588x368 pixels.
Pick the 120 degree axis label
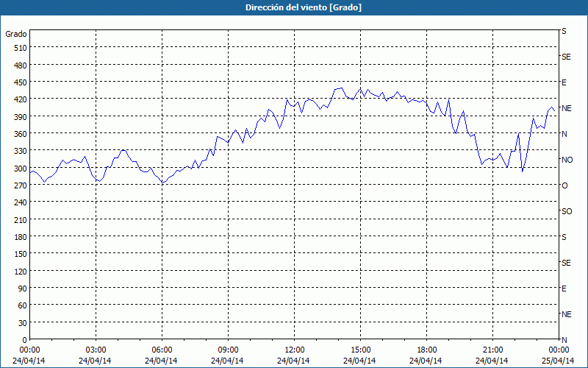[21, 272]
